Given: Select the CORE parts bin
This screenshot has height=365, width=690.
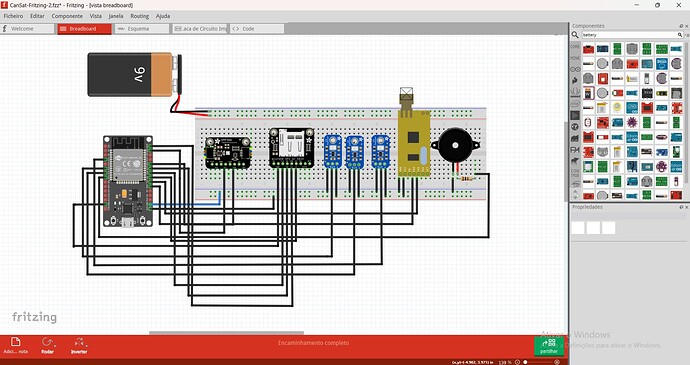Looking at the screenshot, I should pyautogui.click(x=575, y=46).
